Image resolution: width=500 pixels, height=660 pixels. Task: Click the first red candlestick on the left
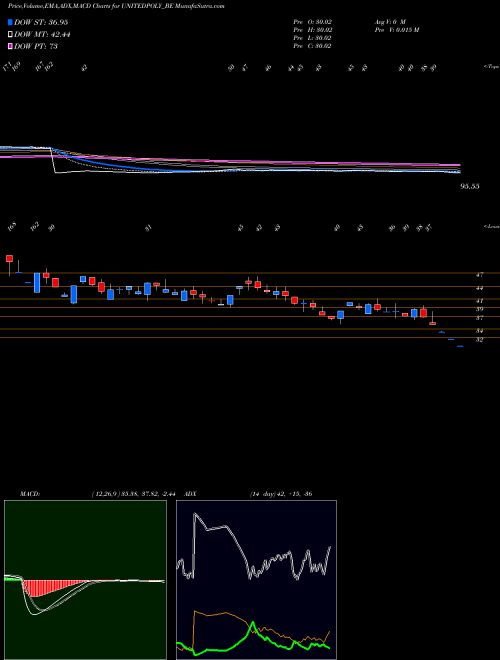click(x=9, y=258)
